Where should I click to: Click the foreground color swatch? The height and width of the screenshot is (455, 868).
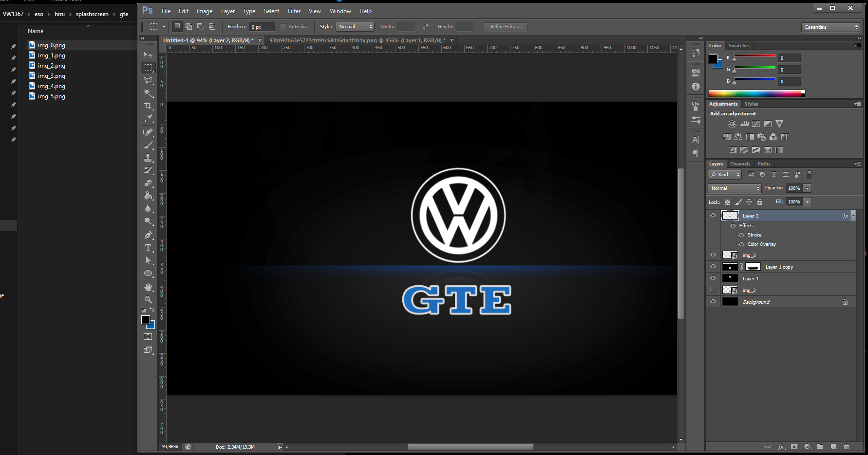[x=146, y=320]
